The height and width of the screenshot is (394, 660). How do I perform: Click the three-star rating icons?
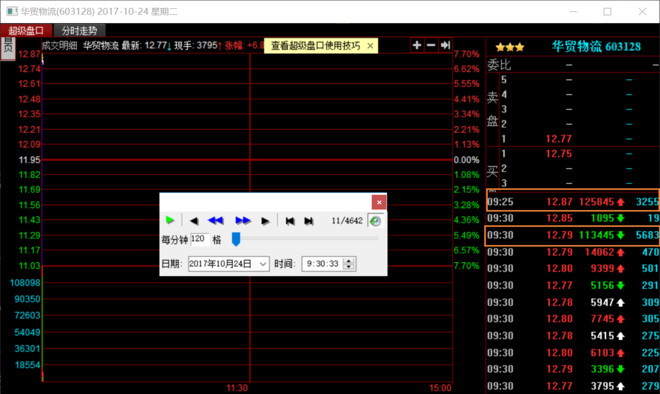510,47
